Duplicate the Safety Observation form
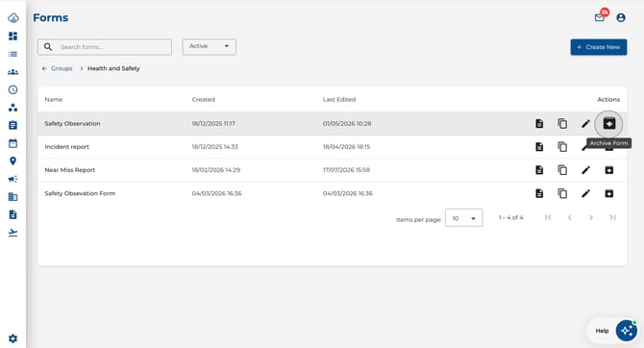644x348 pixels. [562, 123]
